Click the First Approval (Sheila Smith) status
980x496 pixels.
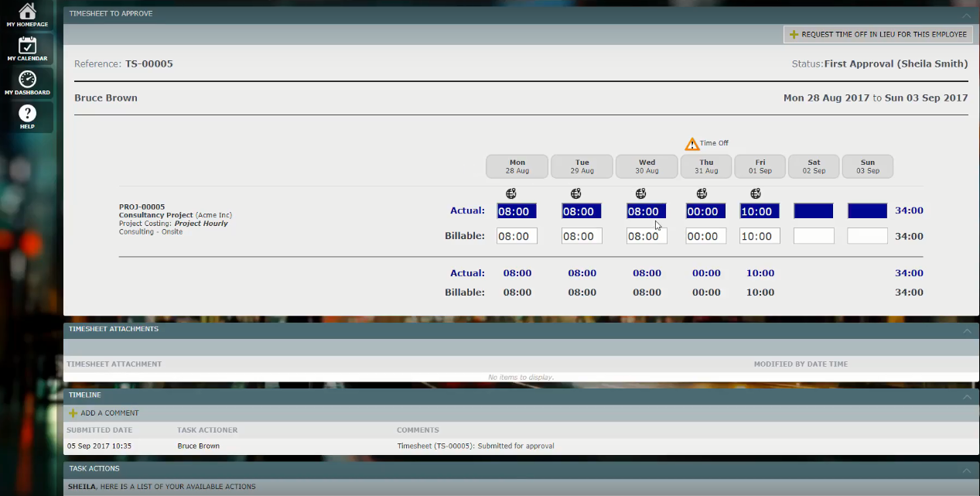point(896,63)
